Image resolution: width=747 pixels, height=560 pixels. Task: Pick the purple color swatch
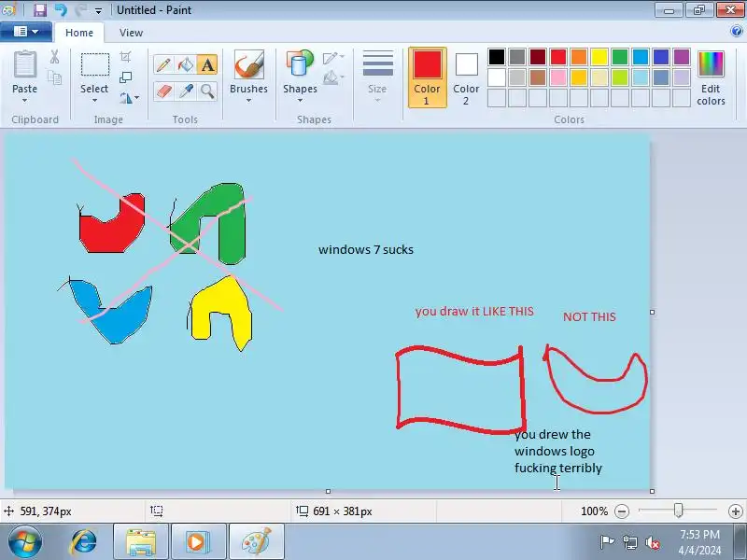pos(682,57)
